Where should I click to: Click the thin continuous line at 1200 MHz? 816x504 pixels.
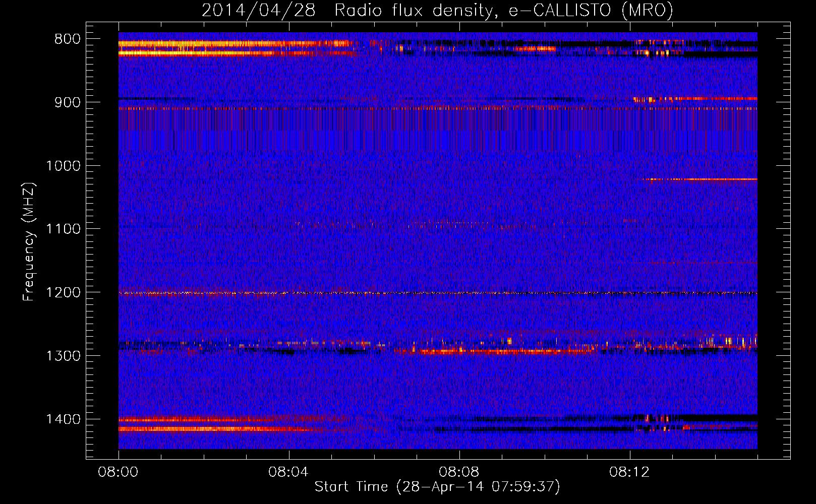tap(438, 293)
